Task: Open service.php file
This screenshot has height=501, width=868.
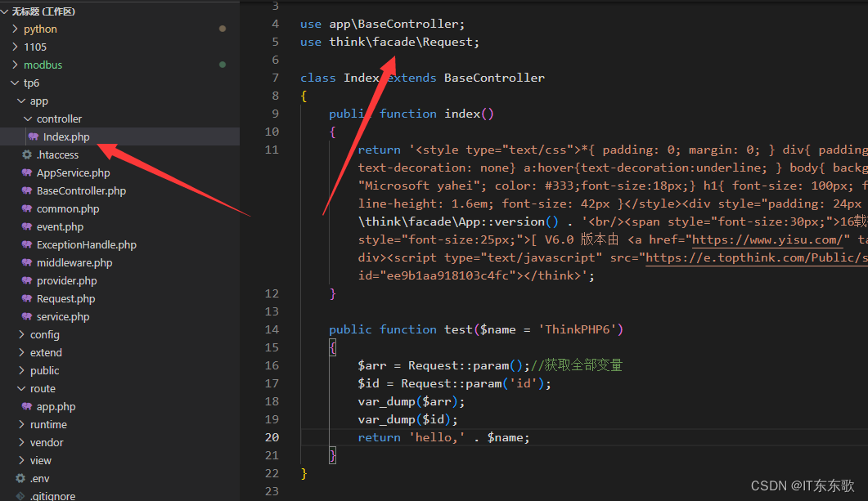Action: 62,317
